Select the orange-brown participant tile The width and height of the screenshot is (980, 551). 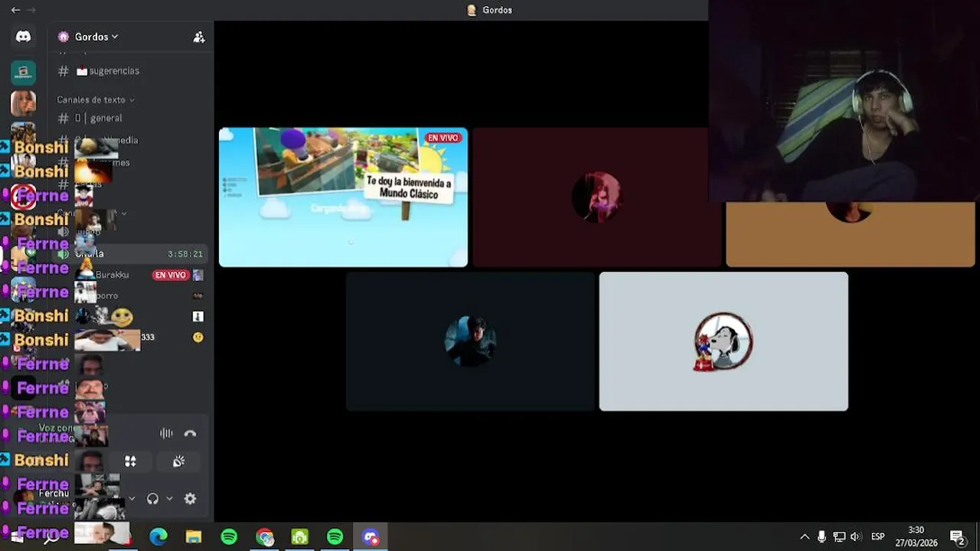pos(850,234)
